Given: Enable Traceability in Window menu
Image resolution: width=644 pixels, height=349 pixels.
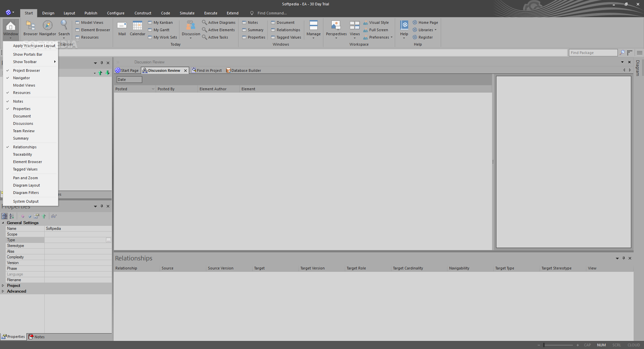Looking at the screenshot, I should (x=31, y=154).
